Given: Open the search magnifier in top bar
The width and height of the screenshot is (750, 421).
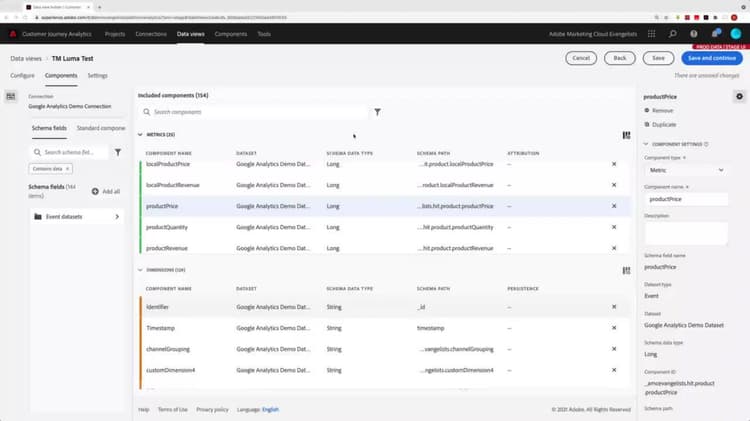Looking at the screenshot, I should (673, 34).
